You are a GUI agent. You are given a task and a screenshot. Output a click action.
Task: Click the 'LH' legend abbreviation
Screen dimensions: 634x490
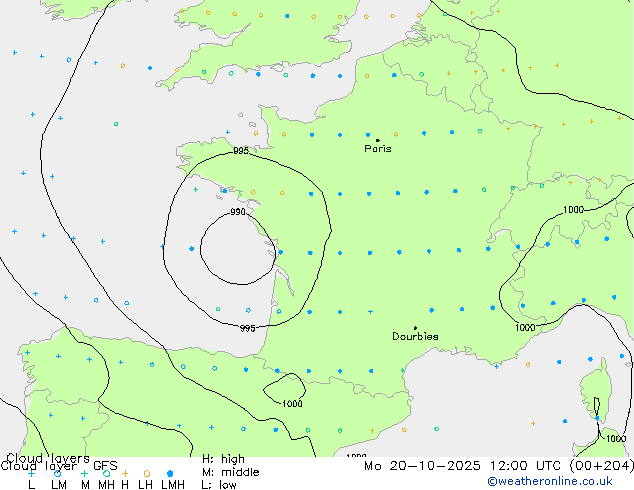[145, 485]
